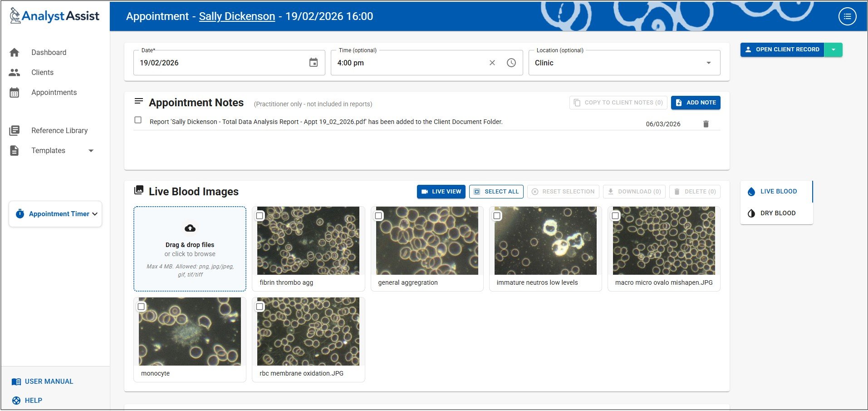Open the Help link
The width and height of the screenshot is (868, 411).
click(x=34, y=401)
